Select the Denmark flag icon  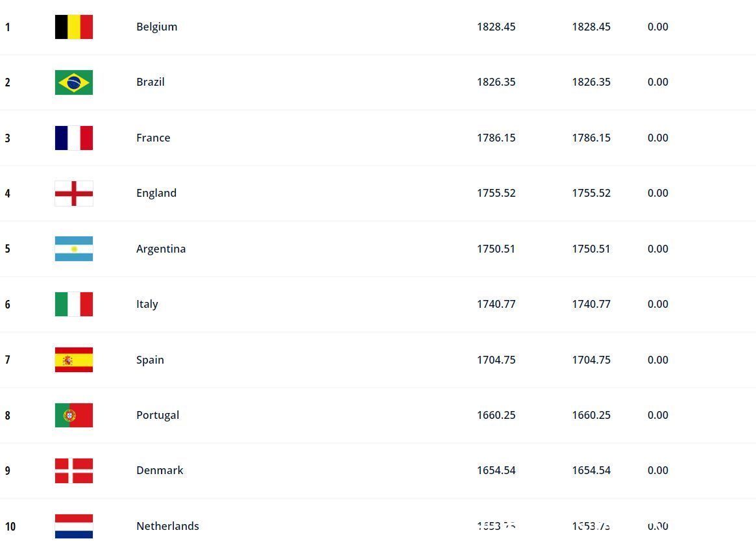click(74, 470)
